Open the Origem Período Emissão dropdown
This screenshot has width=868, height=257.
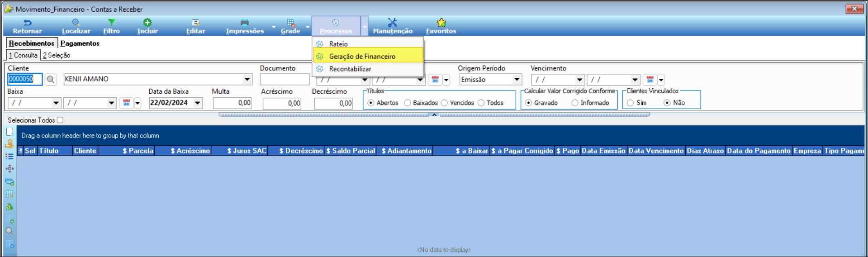click(x=517, y=80)
